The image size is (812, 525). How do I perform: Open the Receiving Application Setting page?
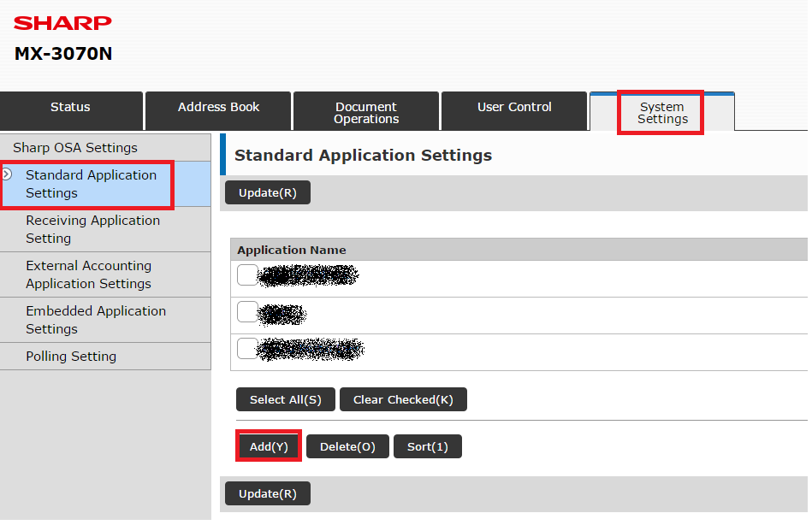click(94, 229)
